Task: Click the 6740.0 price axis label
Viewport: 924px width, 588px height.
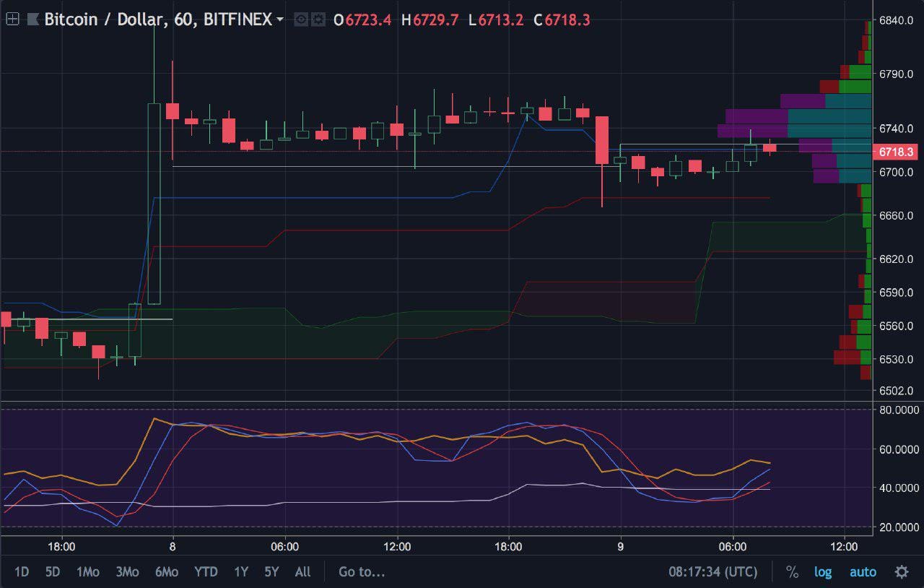Action: pos(897,129)
